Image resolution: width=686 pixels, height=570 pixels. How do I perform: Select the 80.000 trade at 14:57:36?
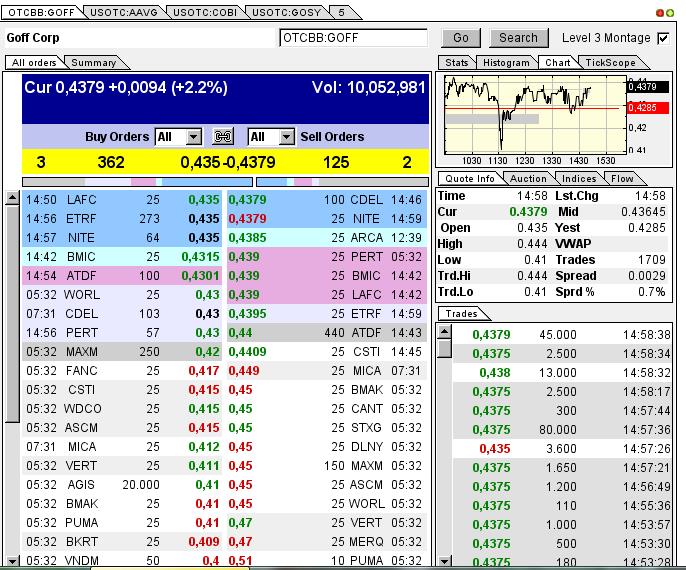pyautogui.click(x=562, y=430)
